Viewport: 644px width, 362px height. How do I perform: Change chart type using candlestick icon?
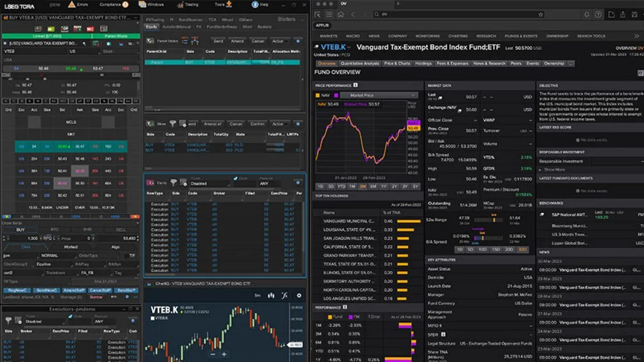(271, 295)
